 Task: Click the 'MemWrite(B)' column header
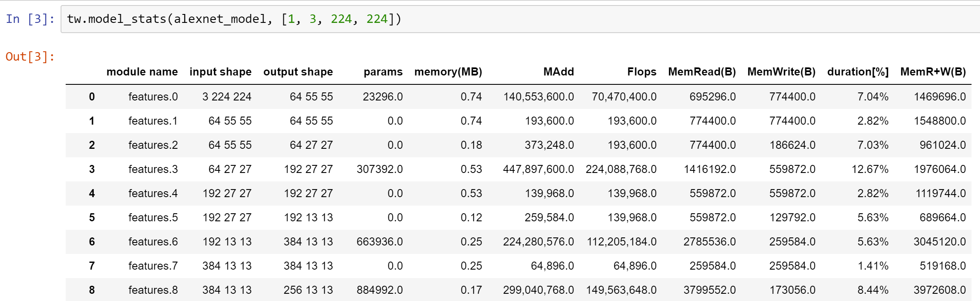pyautogui.click(x=781, y=72)
